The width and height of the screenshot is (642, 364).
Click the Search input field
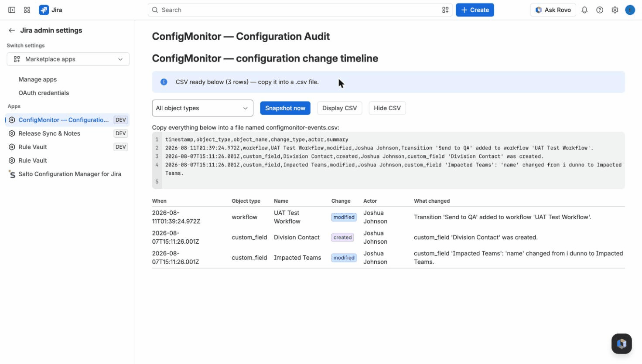tap(300, 10)
